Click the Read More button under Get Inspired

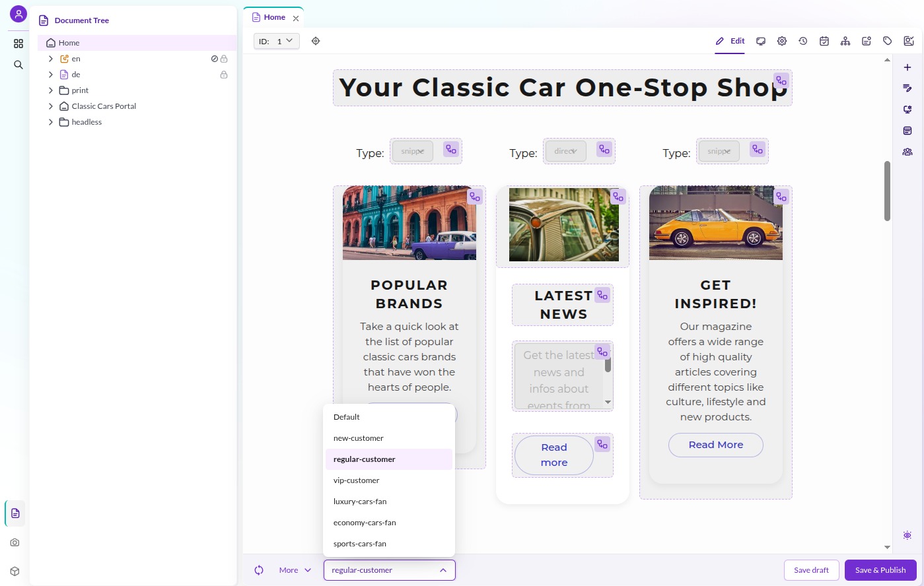[x=716, y=445]
